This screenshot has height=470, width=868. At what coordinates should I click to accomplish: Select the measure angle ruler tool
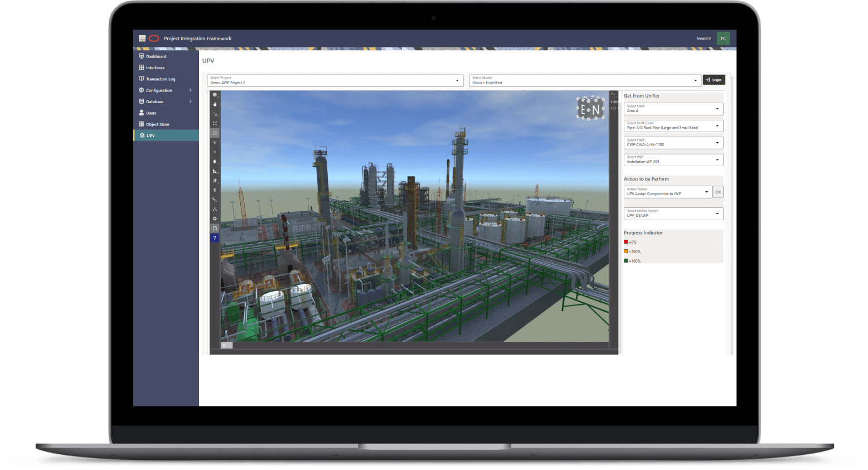click(x=215, y=171)
